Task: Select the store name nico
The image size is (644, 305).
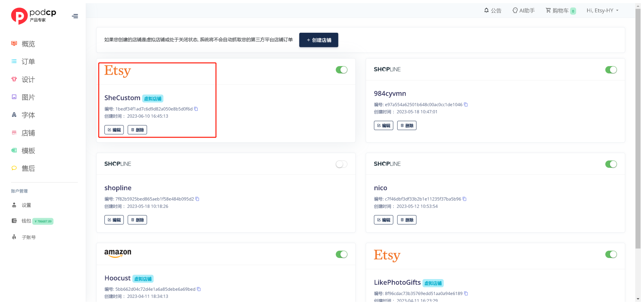Action: pos(381,188)
